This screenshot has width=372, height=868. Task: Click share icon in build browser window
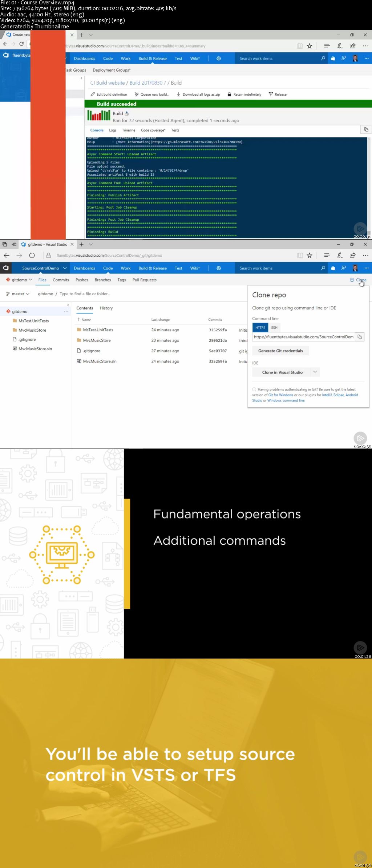coord(352,45)
